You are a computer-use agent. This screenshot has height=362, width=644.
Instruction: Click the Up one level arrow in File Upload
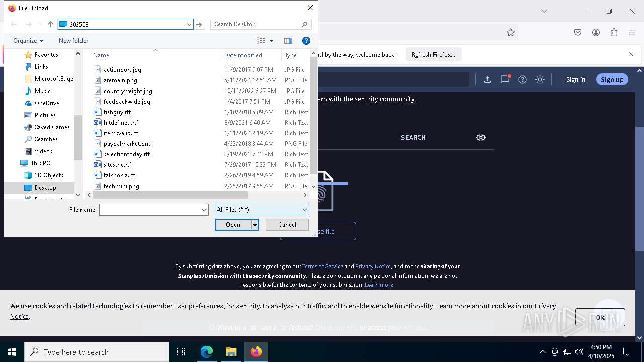pyautogui.click(x=51, y=24)
